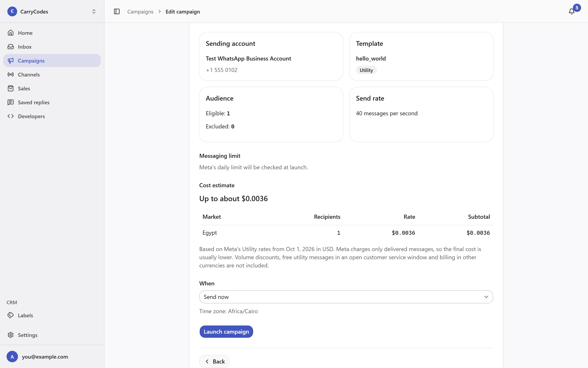Open Saved replies in the sidebar
588x368 pixels.
52,102
